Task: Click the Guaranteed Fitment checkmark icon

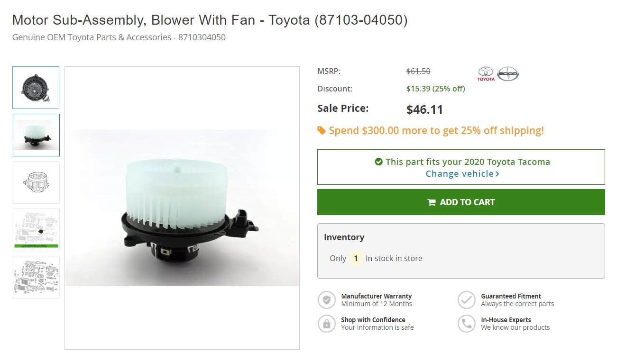Action: pos(466,300)
